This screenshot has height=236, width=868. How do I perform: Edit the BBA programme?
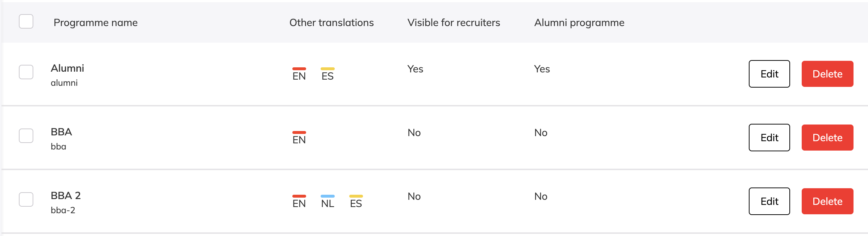[x=769, y=138]
